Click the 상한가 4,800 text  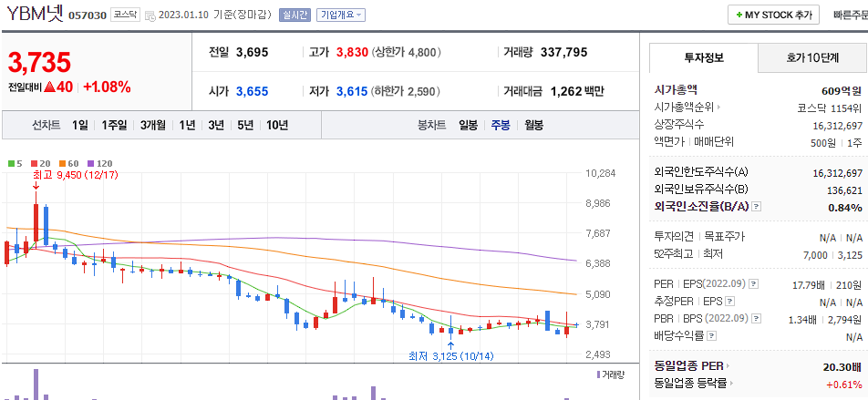click(407, 53)
